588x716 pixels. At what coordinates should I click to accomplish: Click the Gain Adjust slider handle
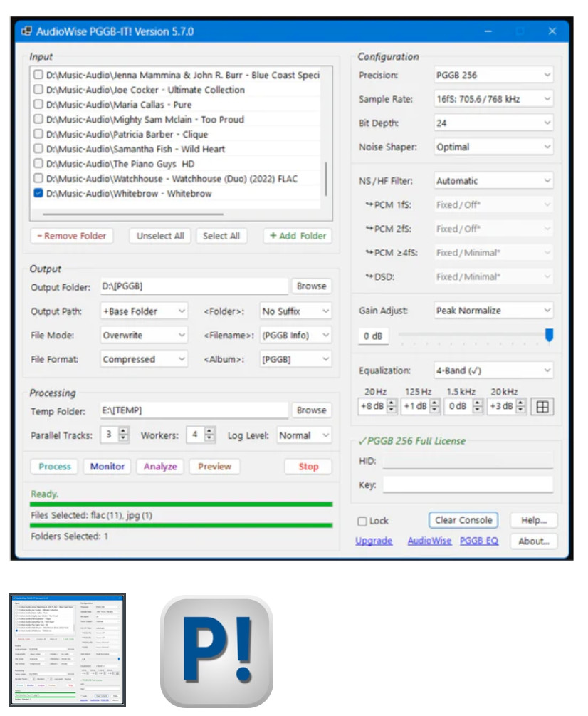pyautogui.click(x=549, y=335)
